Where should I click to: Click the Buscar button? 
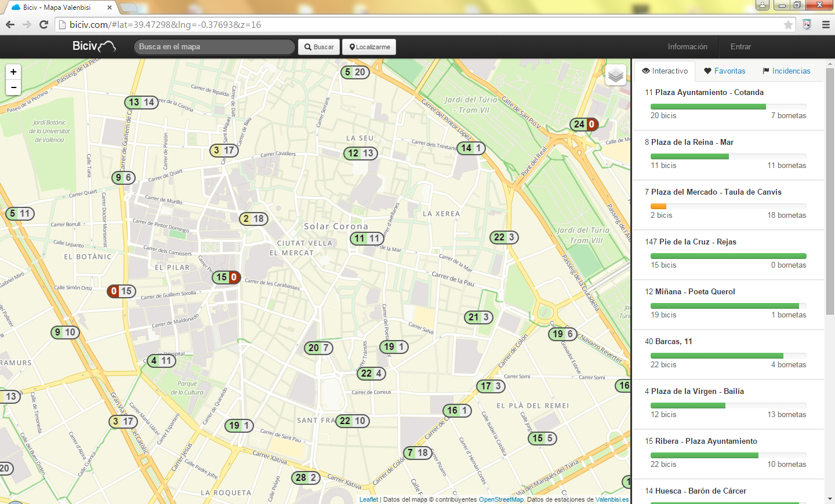click(318, 47)
